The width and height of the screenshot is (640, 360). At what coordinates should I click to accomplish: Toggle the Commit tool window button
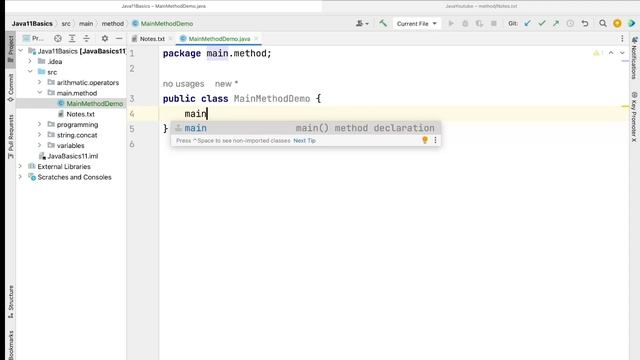pyautogui.click(x=11, y=88)
